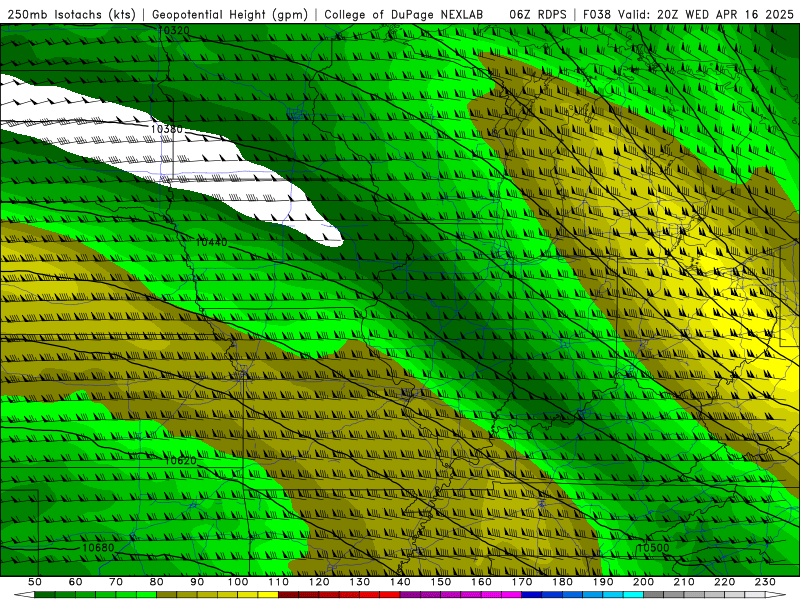The image size is (800, 600).
Task: Click the 'College of DuPage NEXLAB' label
Action: [x=404, y=15]
